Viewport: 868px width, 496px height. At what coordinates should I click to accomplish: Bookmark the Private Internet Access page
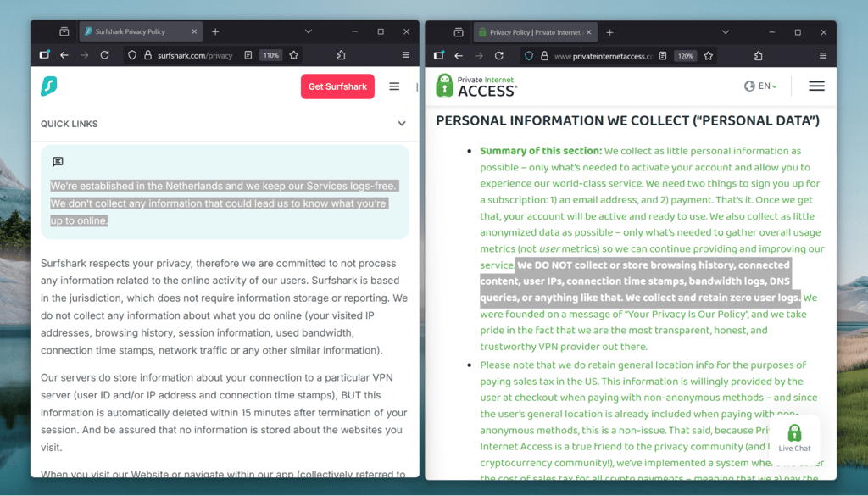pos(708,55)
